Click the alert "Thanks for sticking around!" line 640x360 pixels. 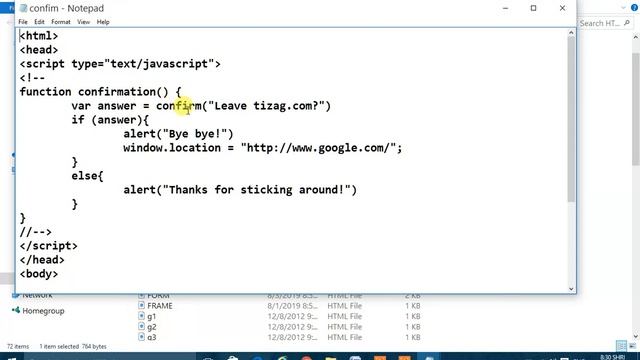click(240, 190)
